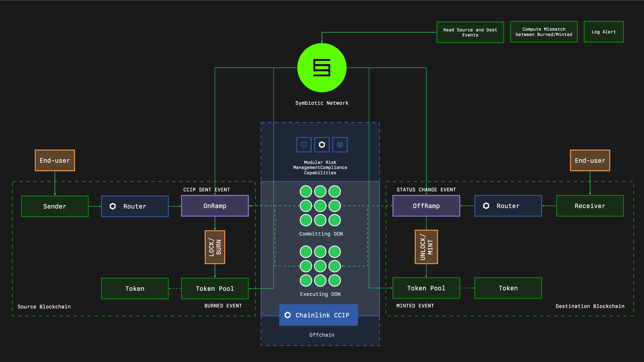The width and height of the screenshot is (644, 362).
Task: Select the OffRamp box
Action: (x=426, y=206)
